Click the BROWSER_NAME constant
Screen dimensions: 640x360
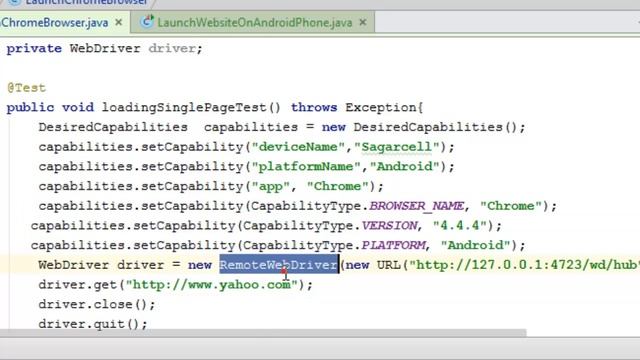point(416,206)
